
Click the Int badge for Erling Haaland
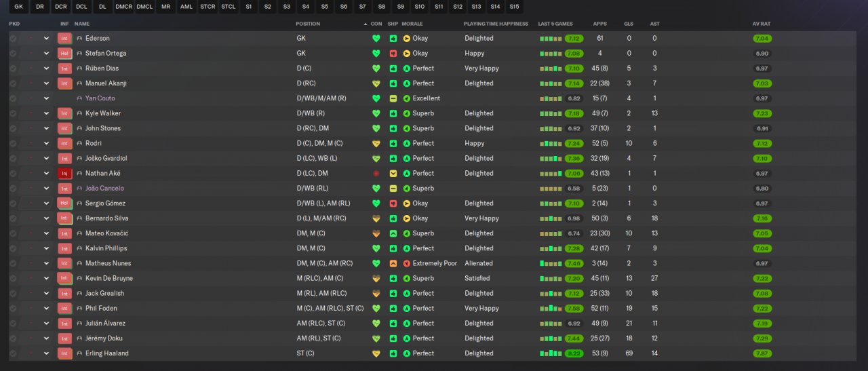[65, 353]
